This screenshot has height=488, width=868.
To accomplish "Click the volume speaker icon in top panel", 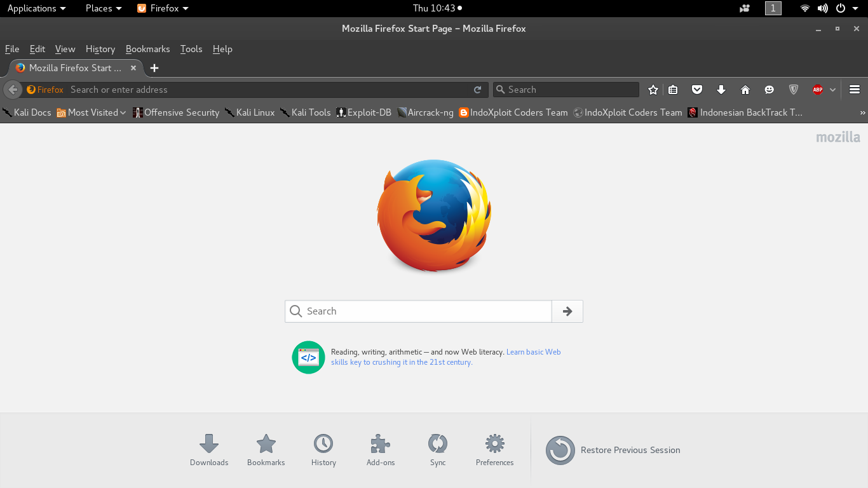I will pos(823,8).
